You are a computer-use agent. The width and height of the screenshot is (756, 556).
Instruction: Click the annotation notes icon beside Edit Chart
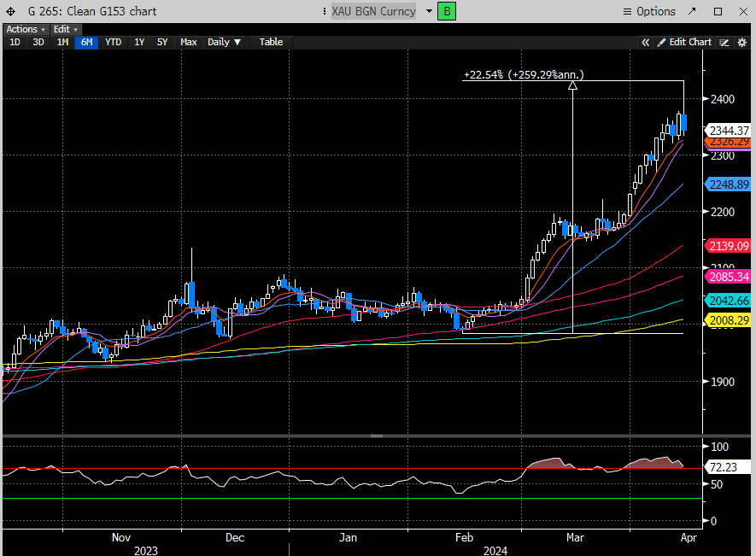point(724,42)
